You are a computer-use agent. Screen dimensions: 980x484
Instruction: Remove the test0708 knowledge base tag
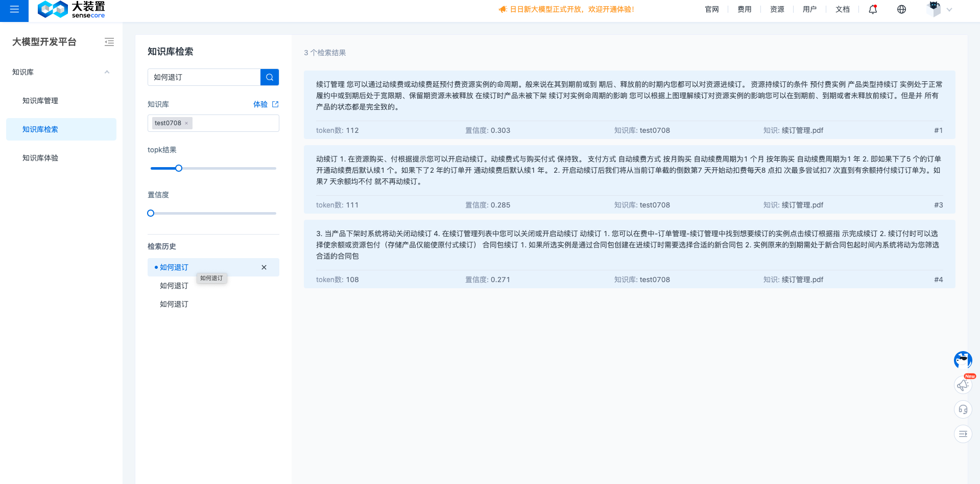pos(187,123)
